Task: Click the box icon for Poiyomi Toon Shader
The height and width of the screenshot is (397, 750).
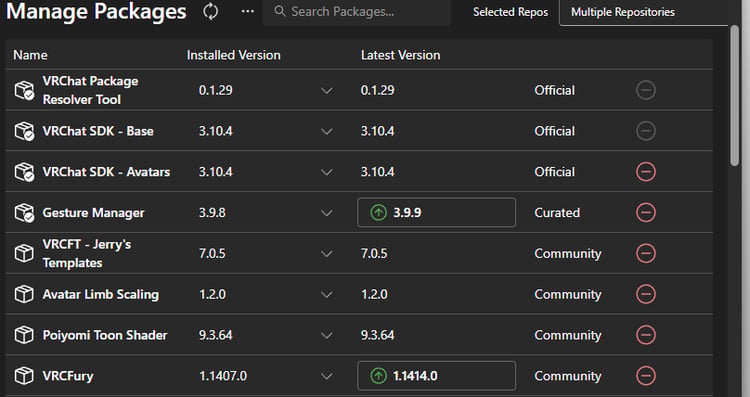Action: (24, 335)
